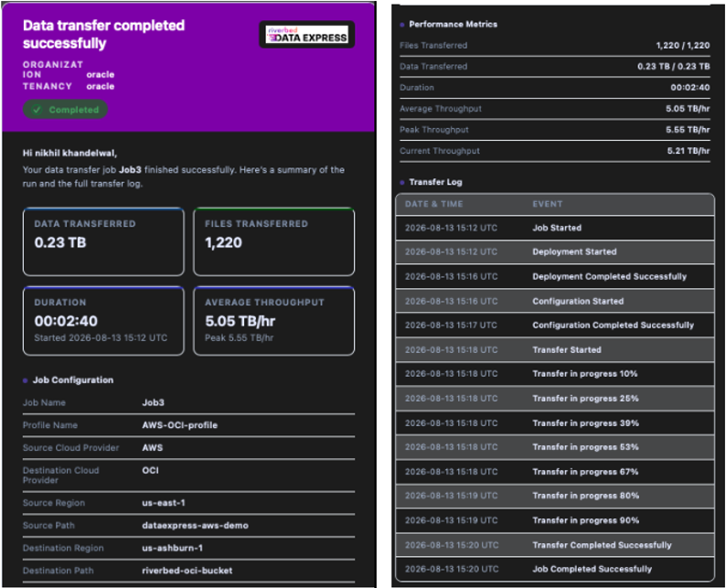Select the Transfer in progress 25% row

(555, 398)
